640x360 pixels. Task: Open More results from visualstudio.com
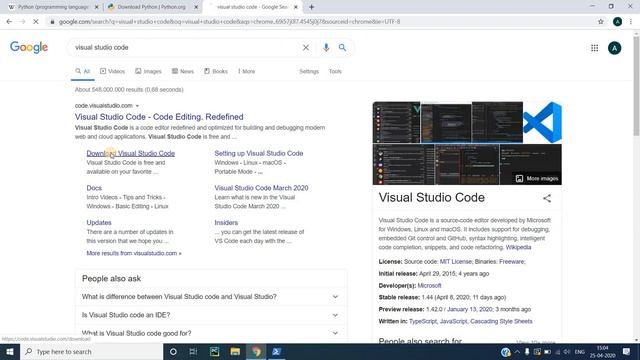coord(134,253)
